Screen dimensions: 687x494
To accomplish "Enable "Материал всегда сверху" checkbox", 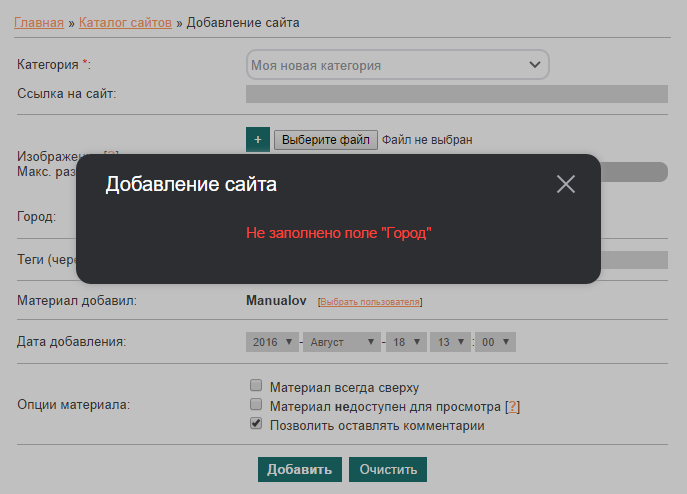I will coord(256,385).
